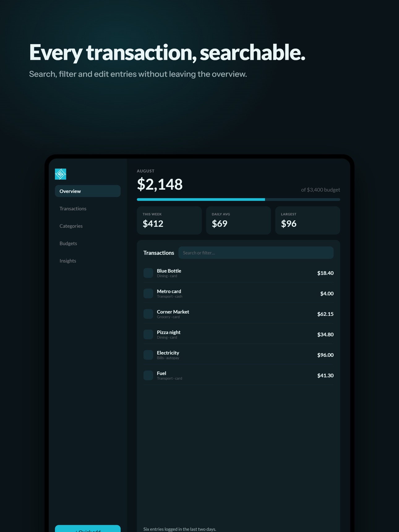Select the Blue Bottle category icon
The width and height of the screenshot is (399, 532).
148,273
